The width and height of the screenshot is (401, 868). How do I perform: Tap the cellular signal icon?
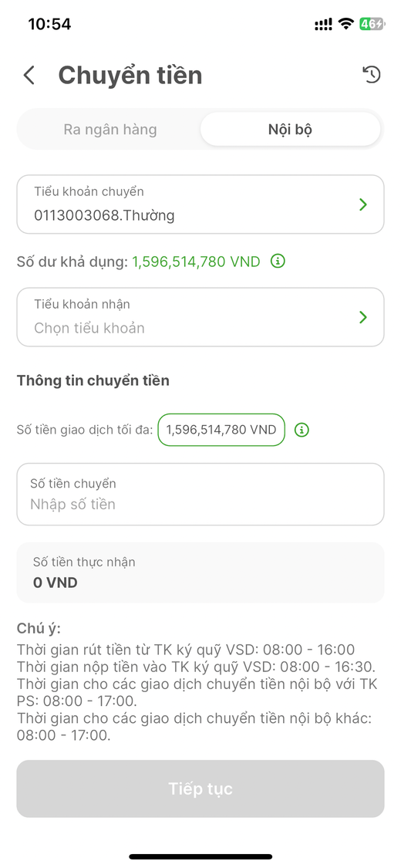pos(324,24)
